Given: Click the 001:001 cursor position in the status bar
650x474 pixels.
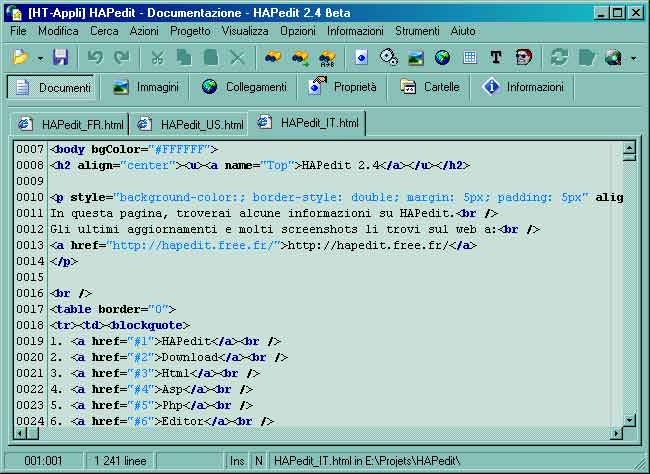Looking at the screenshot, I should coord(43,461).
